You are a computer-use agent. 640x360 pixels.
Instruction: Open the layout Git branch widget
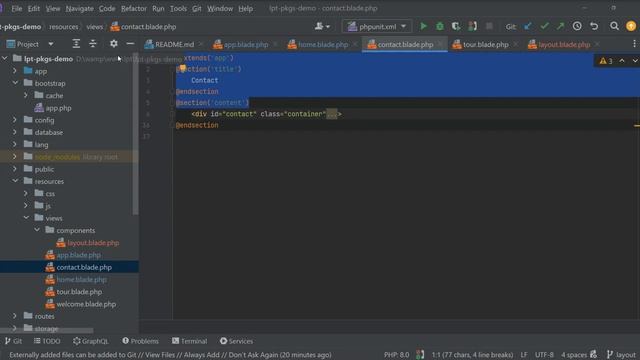point(621,355)
